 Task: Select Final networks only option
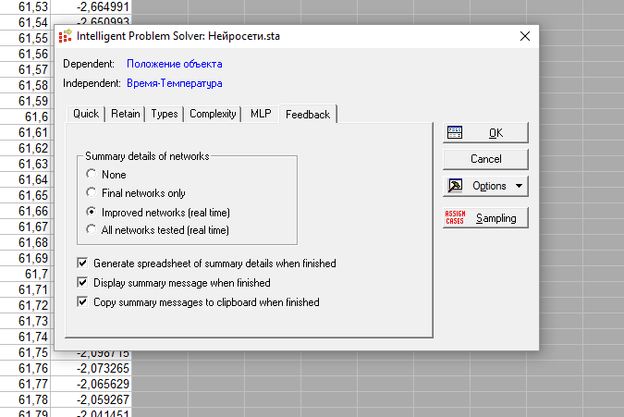tap(91, 193)
